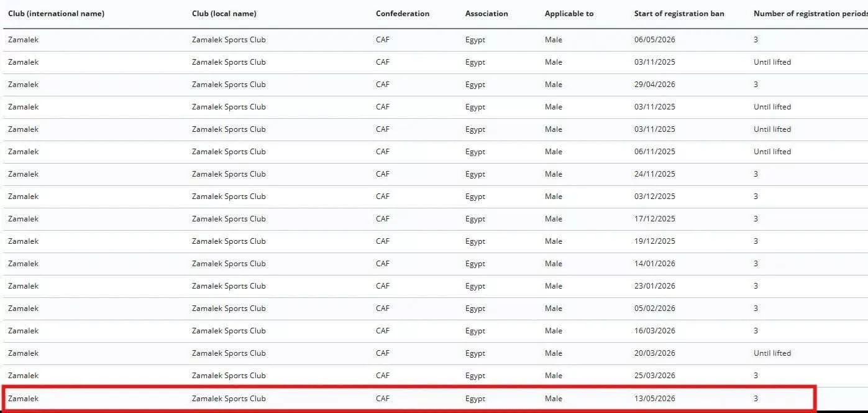Select the 29/04/2026 ban date cell

655,85
